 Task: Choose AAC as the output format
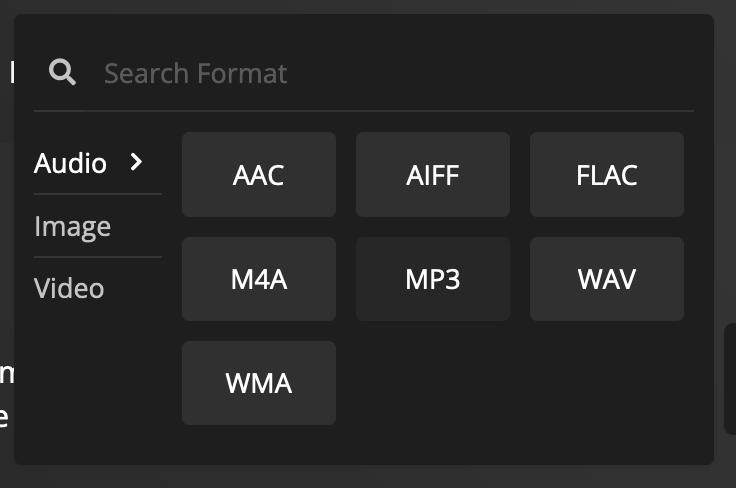click(x=259, y=175)
